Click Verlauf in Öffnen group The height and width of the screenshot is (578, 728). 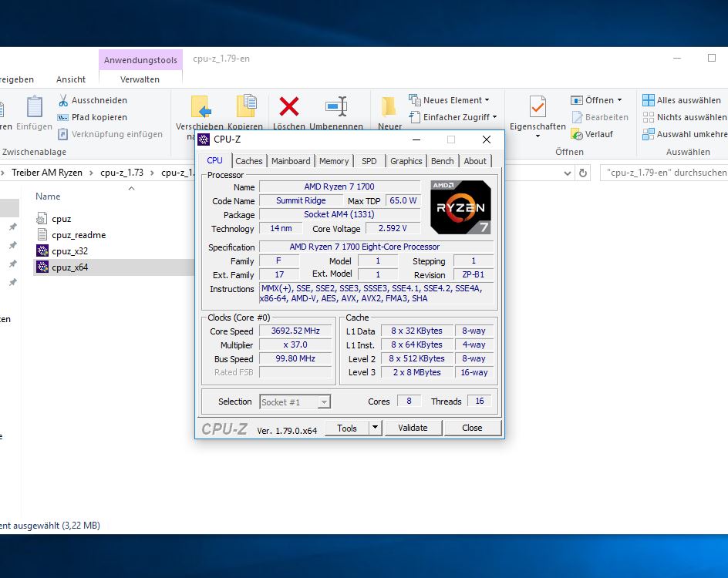[x=592, y=135]
